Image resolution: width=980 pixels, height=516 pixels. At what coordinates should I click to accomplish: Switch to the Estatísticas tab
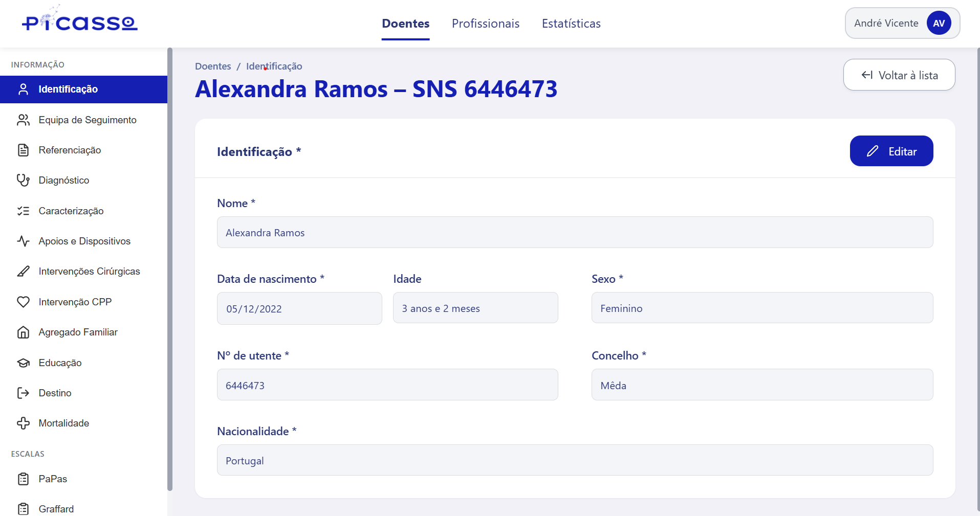coord(571,24)
